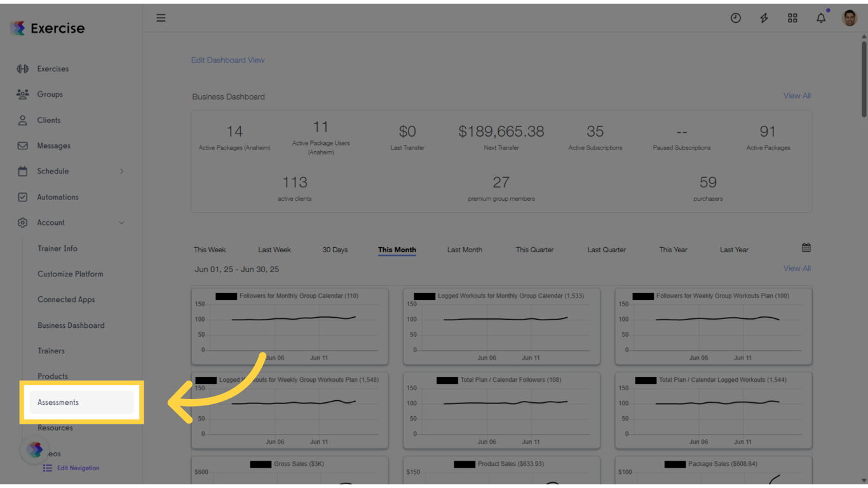Image resolution: width=868 pixels, height=488 pixels.
Task: Click the Edit Dashboard View link
Action: click(227, 59)
